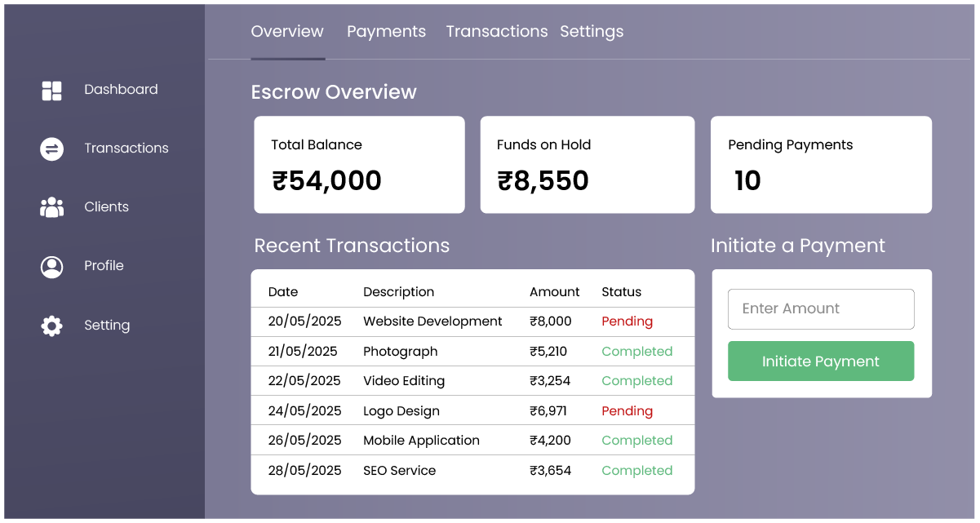Click the Clients group icon
This screenshot has width=980, height=523.
tap(51, 207)
